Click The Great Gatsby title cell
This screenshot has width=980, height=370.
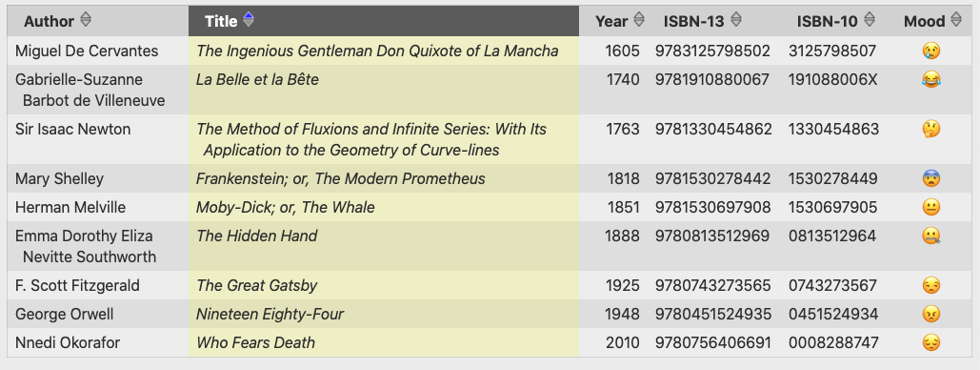[x=384, y=286]
